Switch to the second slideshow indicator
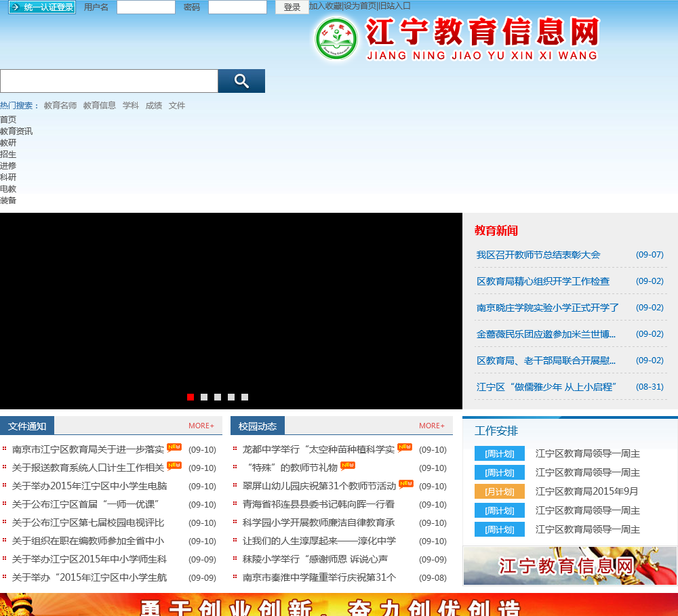Screen dimensions: 678x616 click(204, 397)
